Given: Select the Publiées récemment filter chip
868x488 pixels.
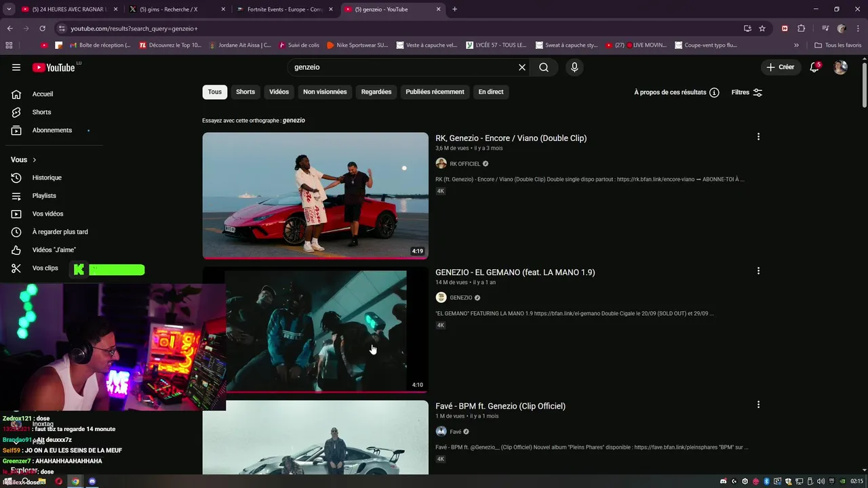Looking at the screenshot, I should point(435,92).
